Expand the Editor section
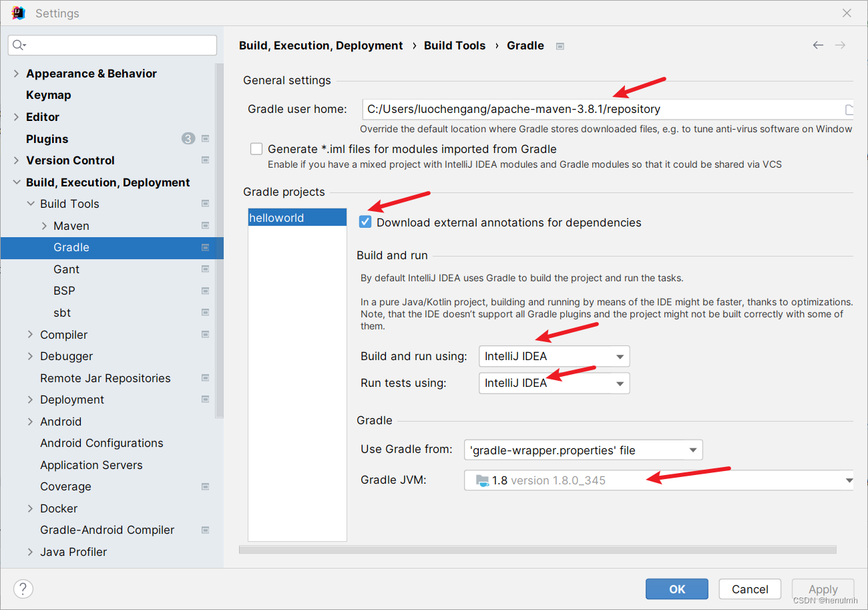868x610 pixels. [17, 117]
